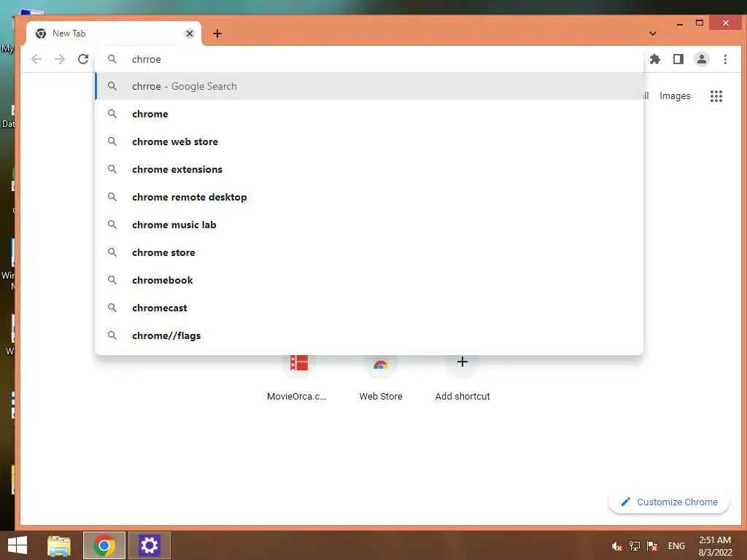
Task: Select the chromebook suggestion
Action: coord(369,280)
